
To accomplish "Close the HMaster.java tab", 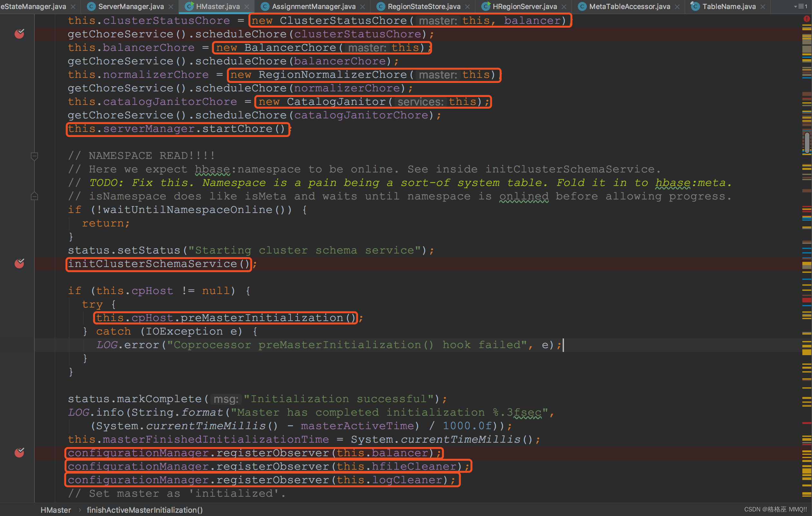I will click(247, 7).
